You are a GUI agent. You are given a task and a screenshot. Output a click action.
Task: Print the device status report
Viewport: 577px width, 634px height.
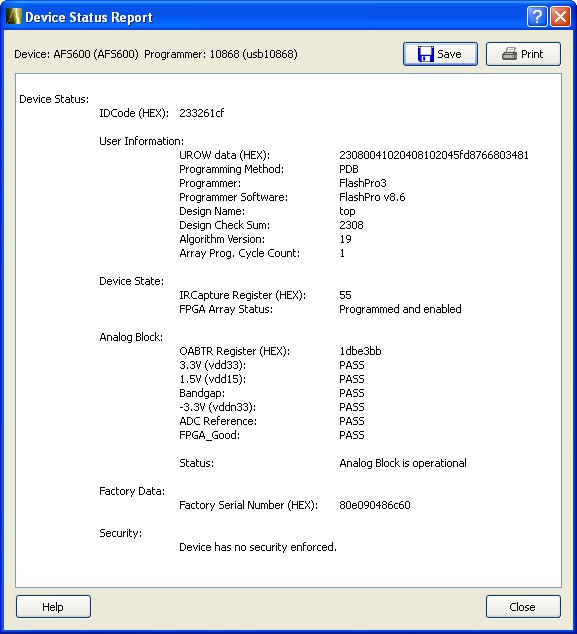click(523, 54)
